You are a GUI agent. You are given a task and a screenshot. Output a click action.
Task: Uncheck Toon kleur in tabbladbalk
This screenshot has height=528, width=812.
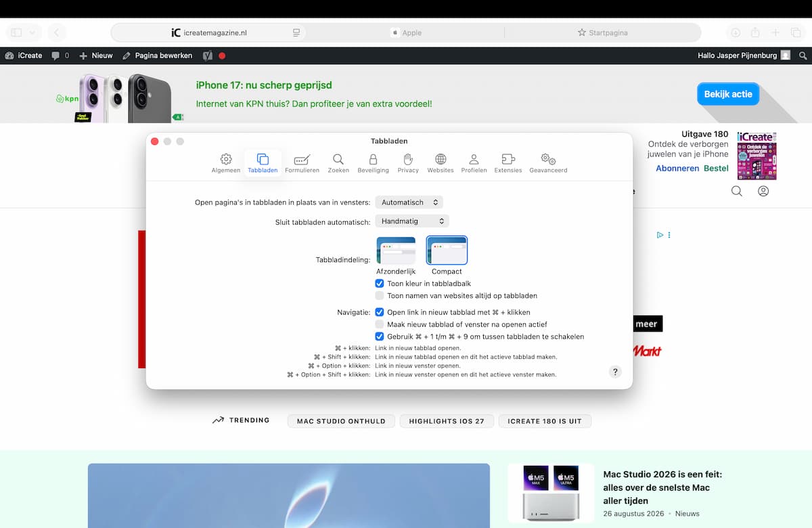tap(380, 284)
